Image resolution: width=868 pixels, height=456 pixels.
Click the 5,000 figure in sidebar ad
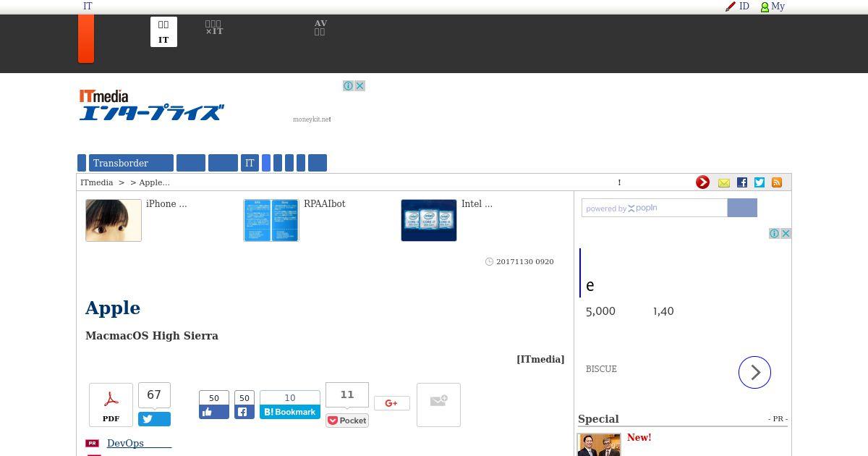[x=600, y=311]
